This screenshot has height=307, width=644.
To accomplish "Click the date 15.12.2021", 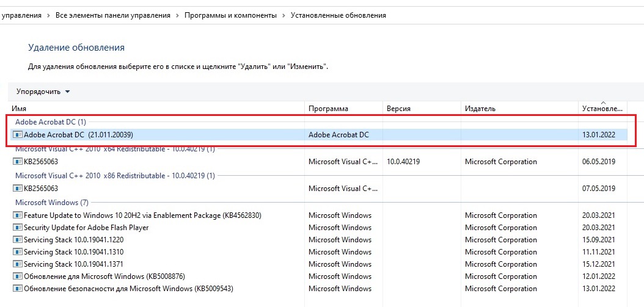I will (x=599, y=264).
